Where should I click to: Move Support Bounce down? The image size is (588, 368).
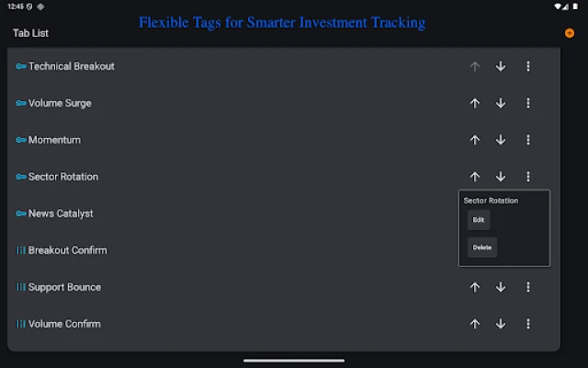coord(501,287)
